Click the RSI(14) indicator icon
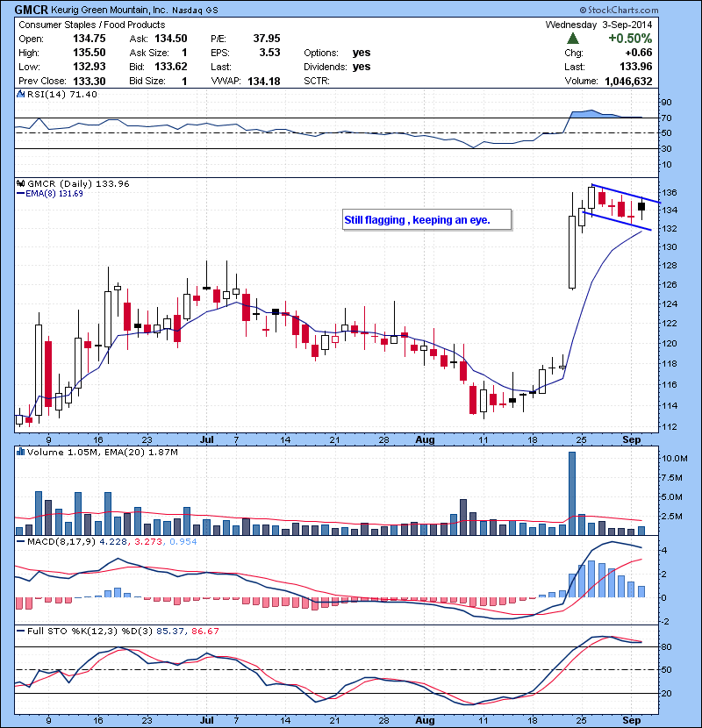The height and width of the screenshot is (728, 702). click(x=20, y=94)
